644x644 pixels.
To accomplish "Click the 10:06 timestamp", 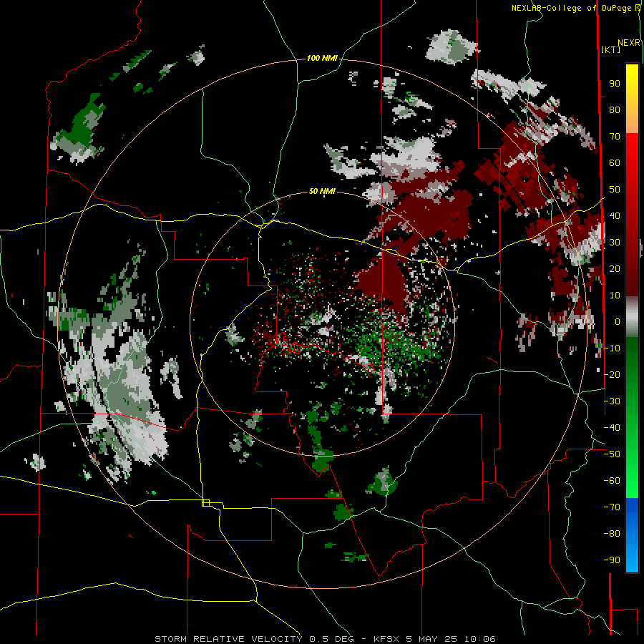I will click(x=480, y=639).
